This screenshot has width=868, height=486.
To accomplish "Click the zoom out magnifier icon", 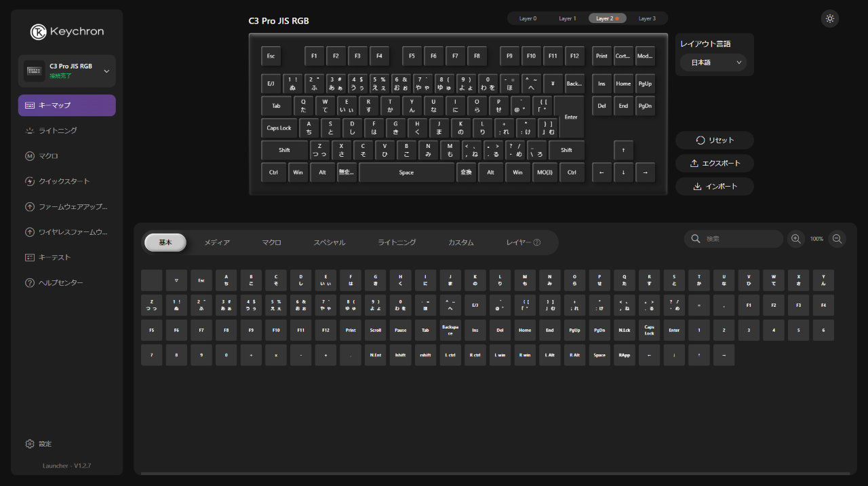I will click(x=837, y=239).
